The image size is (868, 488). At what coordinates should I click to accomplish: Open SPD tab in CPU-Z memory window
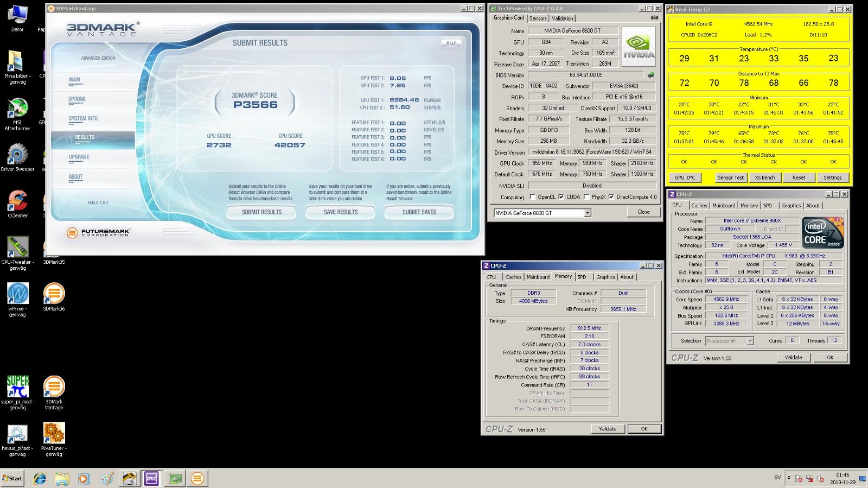click(x=582, y=277)
